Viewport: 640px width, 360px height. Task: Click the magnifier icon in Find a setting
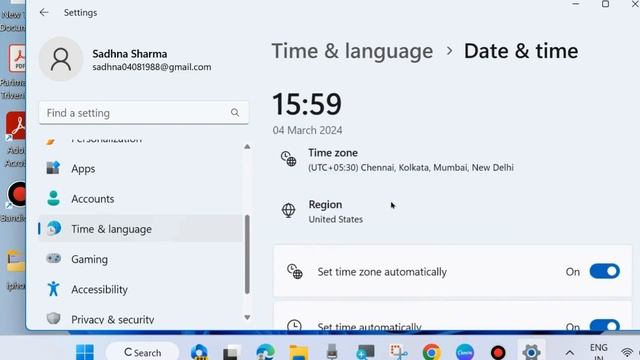[x=235, y=113]
